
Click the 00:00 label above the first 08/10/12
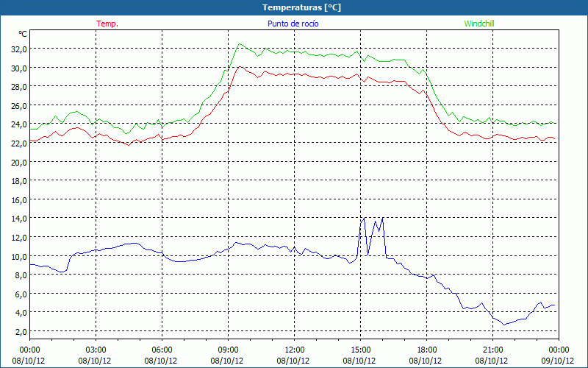(x=29, y=350)
